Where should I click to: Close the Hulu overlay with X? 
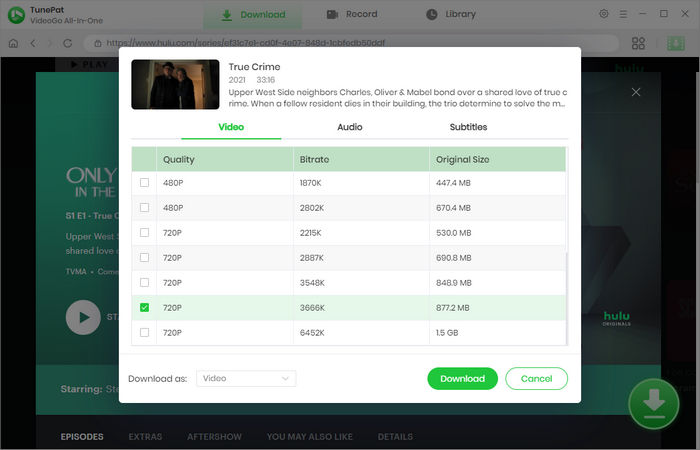(636, 92)
